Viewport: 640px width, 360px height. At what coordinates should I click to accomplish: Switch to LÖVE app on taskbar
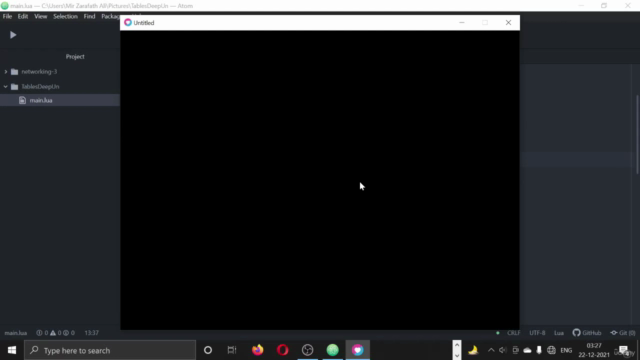358,350
